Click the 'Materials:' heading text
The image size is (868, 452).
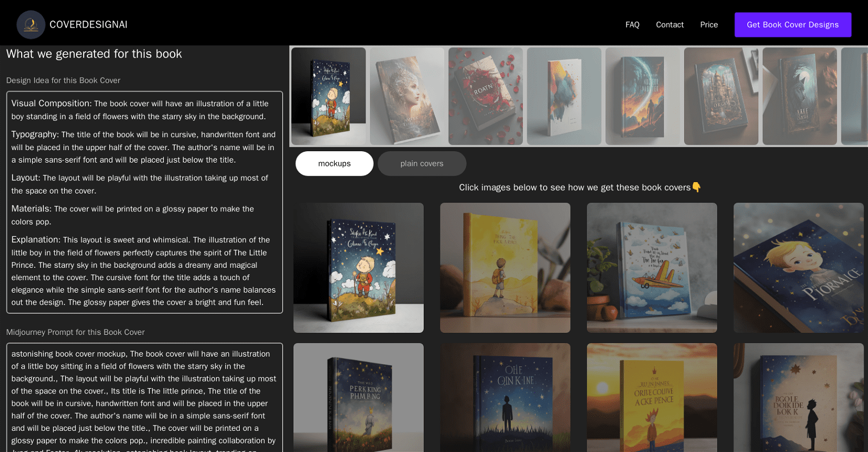click(x=31, y=209)
